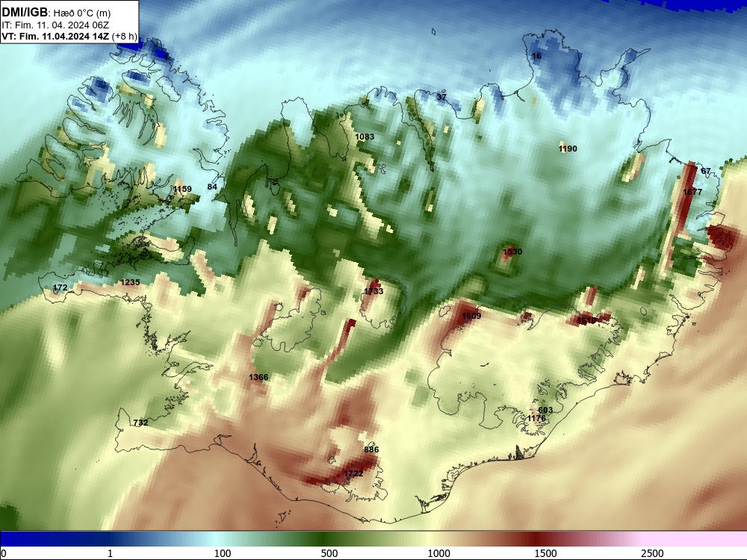Select the 1235 height label
This screenshot has width=747, height=560.
130,282
